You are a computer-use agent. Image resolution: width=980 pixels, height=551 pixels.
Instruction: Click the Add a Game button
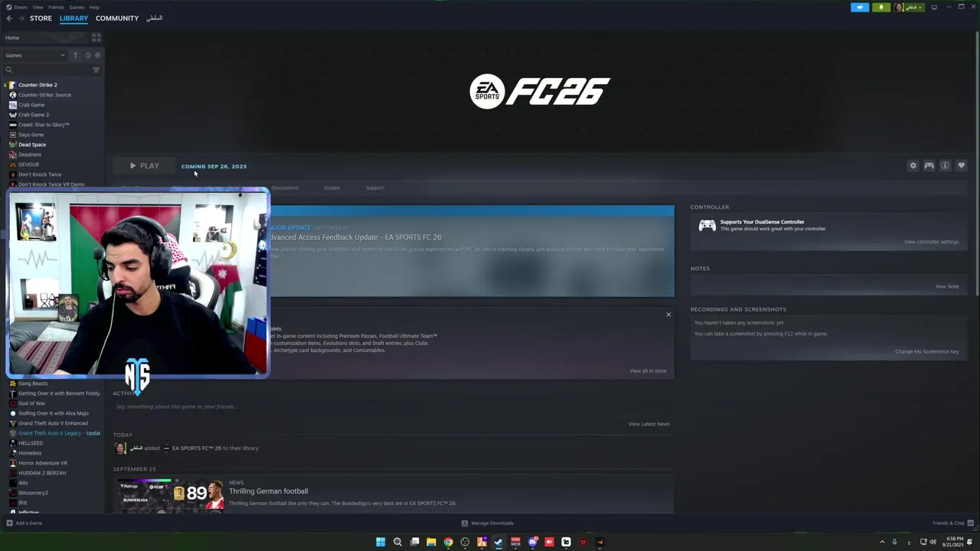tap(24, 523)
